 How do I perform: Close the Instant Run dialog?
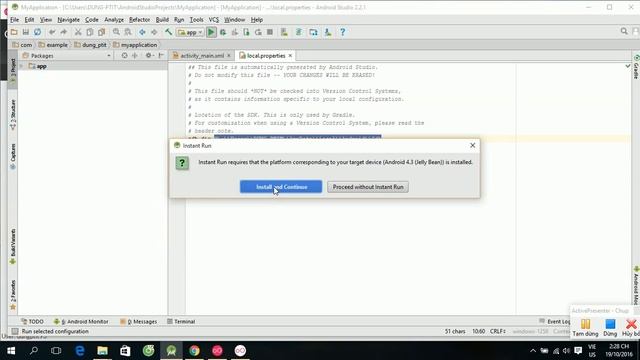tap(472, 145)
